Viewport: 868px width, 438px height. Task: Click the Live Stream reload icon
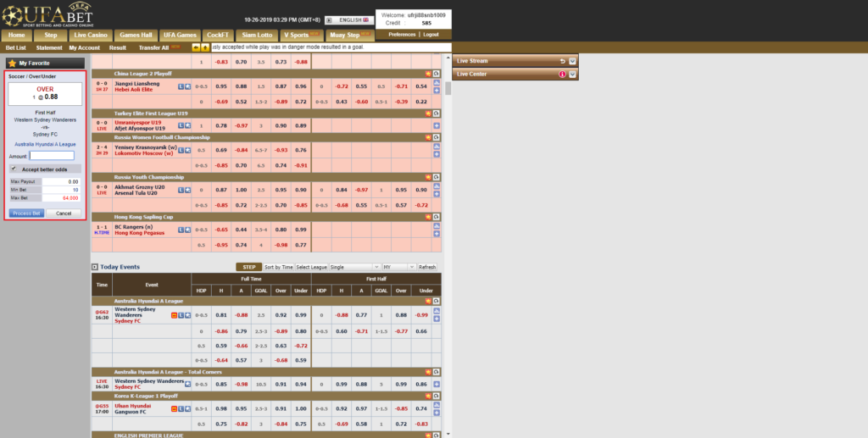coord(563,61)
